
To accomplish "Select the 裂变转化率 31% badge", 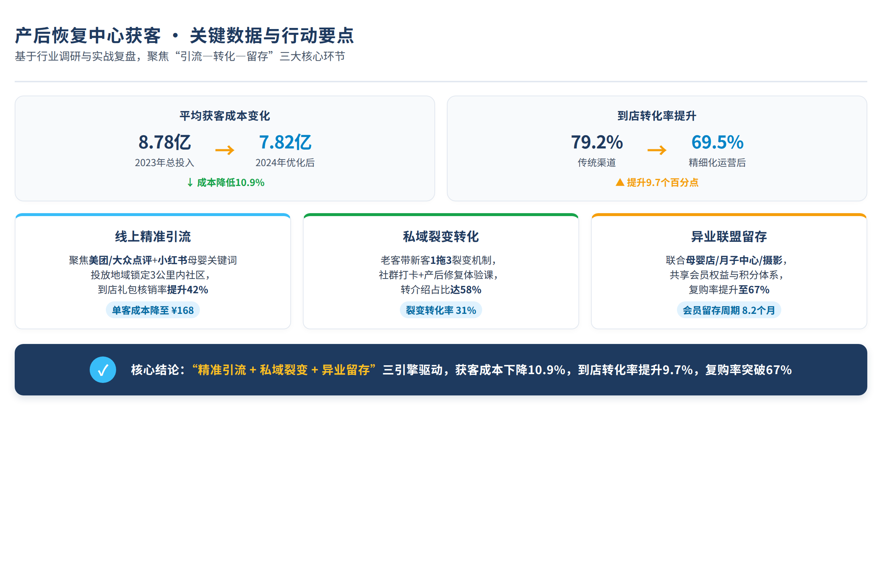I will [441, 310].
